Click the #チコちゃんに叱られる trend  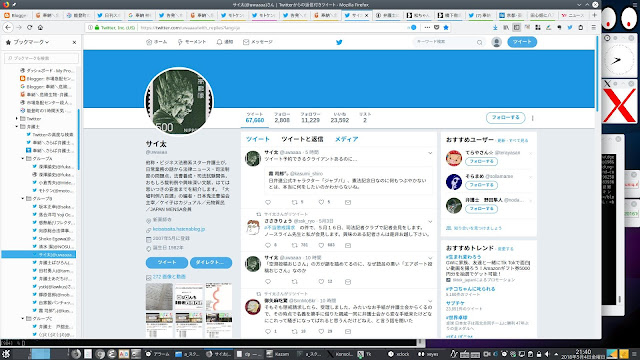471,289
